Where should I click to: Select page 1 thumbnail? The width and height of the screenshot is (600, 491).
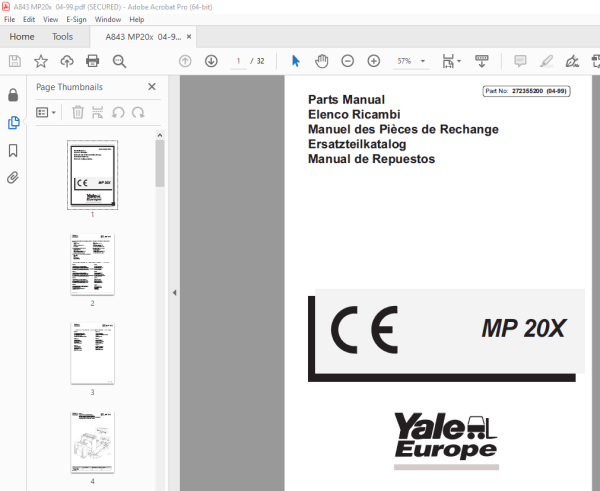(93, 175)
